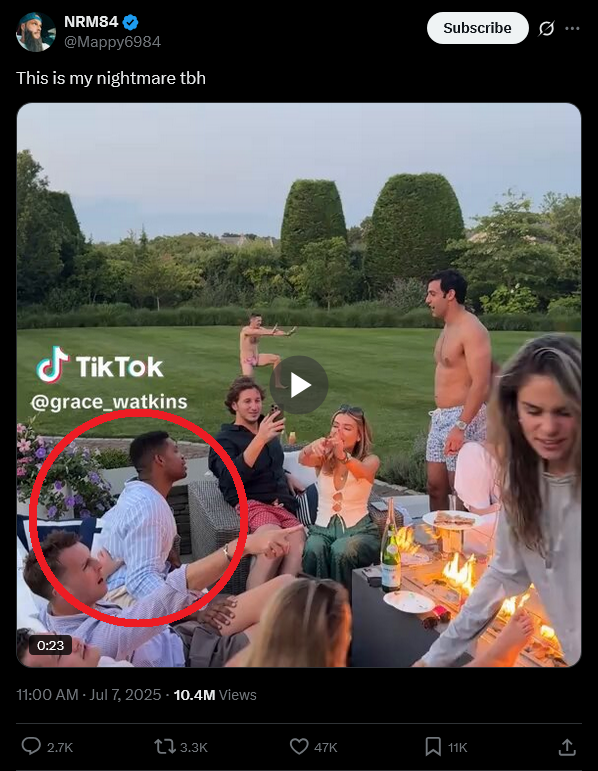Viewport: 598px width, 771px height.
Task: Click the 47K likes count
Action: (326, 747)
